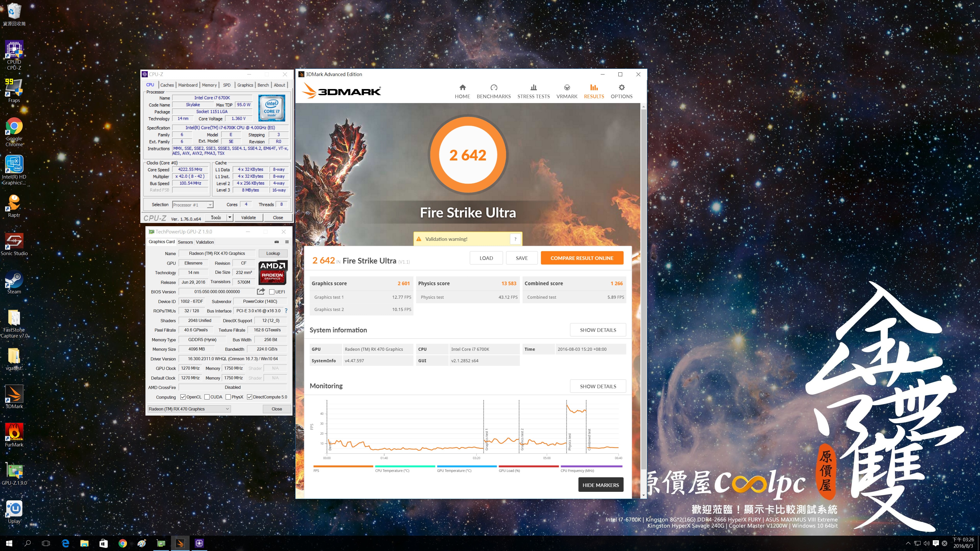Viewport: 980px width, 551px height.
Task: Click SHOW DETAILS for System information
Action: (598, 330)
